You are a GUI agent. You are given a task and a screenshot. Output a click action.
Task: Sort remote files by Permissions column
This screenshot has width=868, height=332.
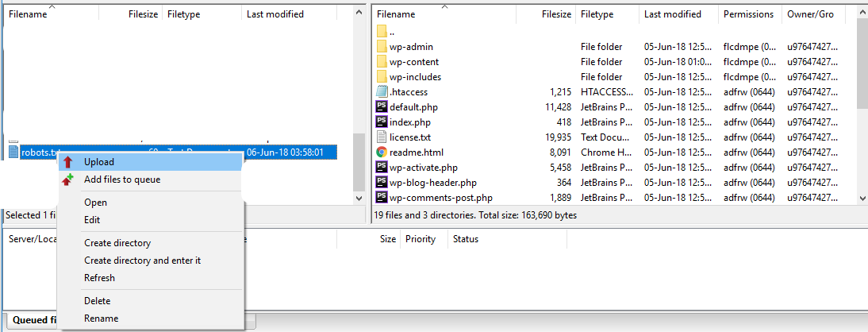pos(750,14)
